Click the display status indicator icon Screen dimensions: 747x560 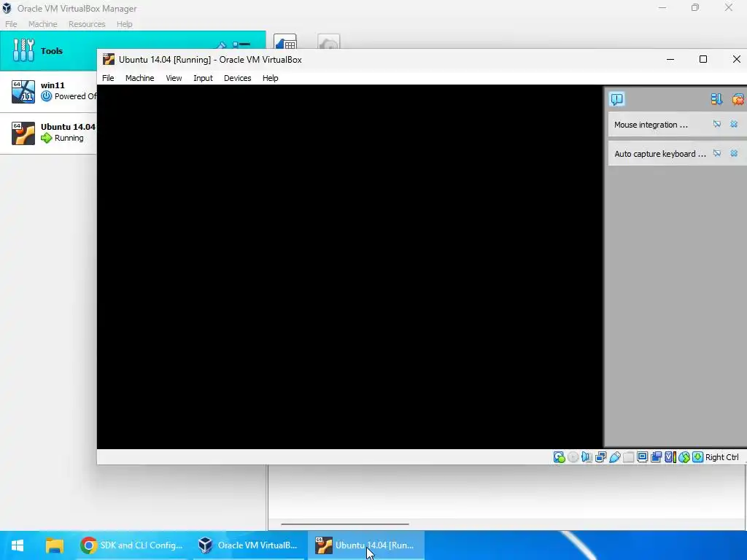pos(642,457)
